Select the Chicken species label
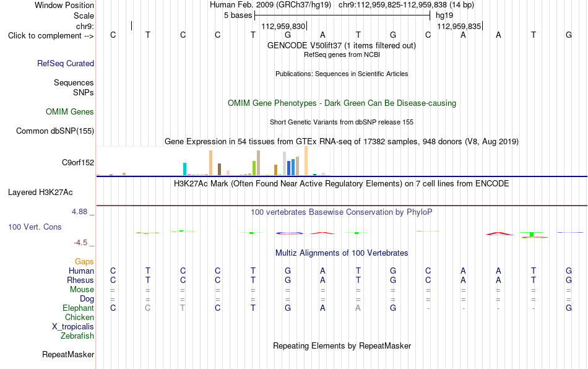 [79, 317]
